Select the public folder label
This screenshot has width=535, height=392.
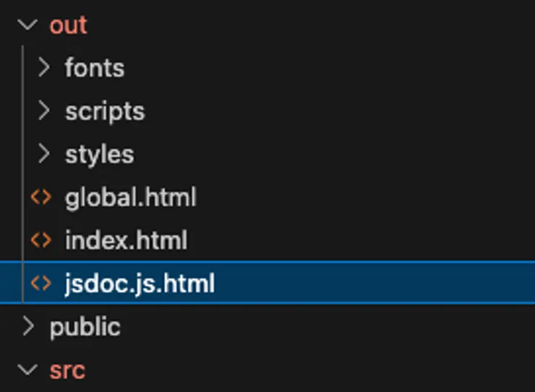coord(85,327)
